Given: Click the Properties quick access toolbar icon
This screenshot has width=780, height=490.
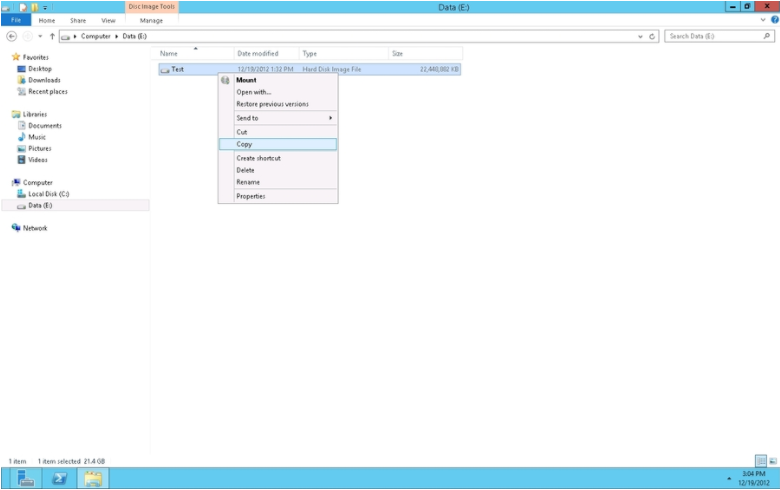Looking at the screenshot, I should [23, 7].
